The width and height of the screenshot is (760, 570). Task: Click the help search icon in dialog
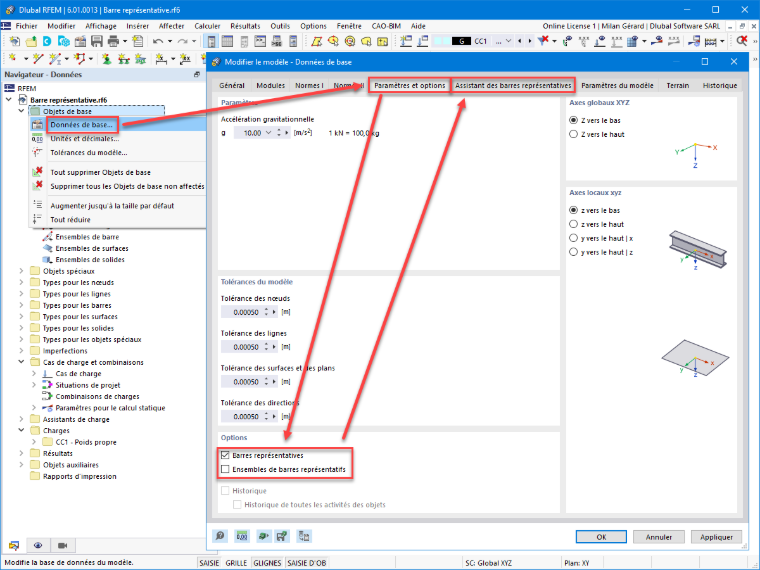click(220, 536)
